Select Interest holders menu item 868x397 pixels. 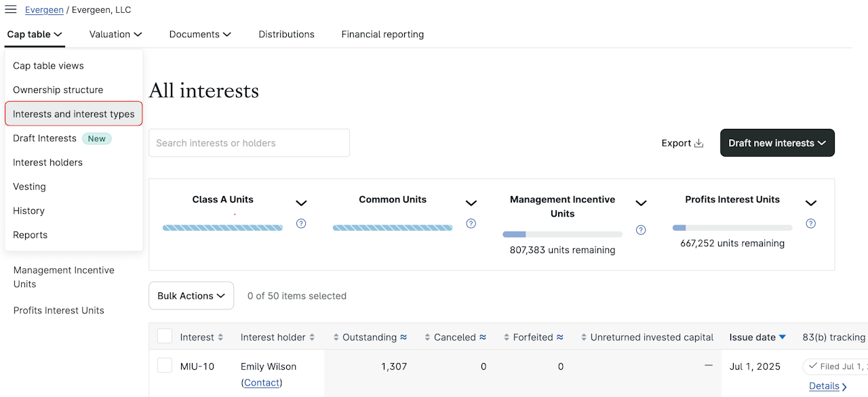tap(73, 162)
